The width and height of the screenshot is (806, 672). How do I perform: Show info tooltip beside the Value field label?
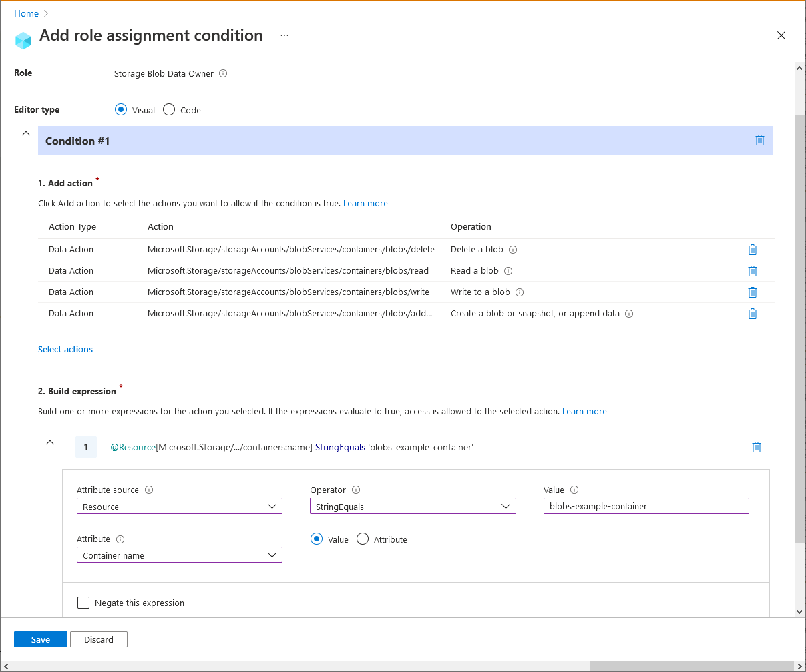576,490
